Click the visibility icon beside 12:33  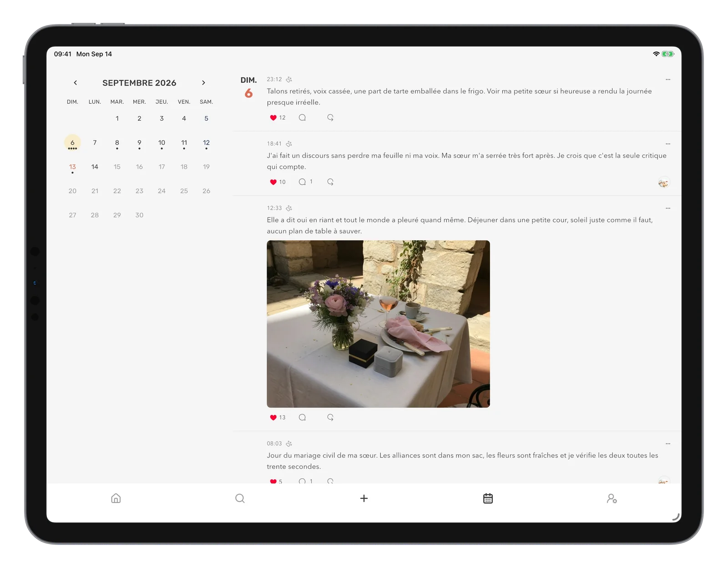(289, 208)
